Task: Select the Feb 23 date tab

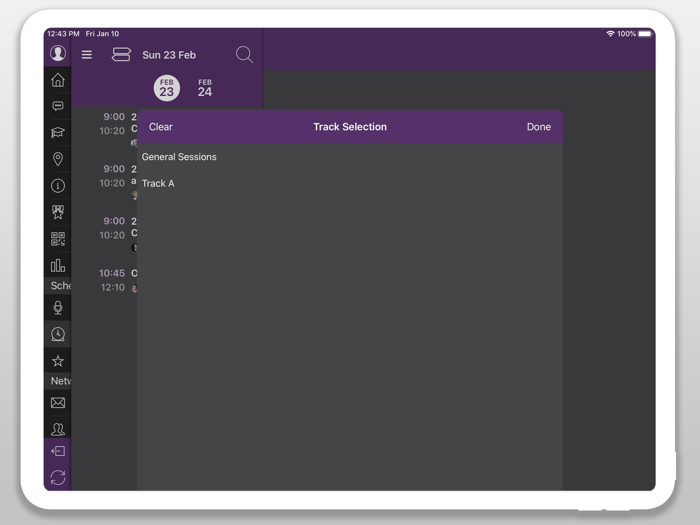Action: coord(167,88)
